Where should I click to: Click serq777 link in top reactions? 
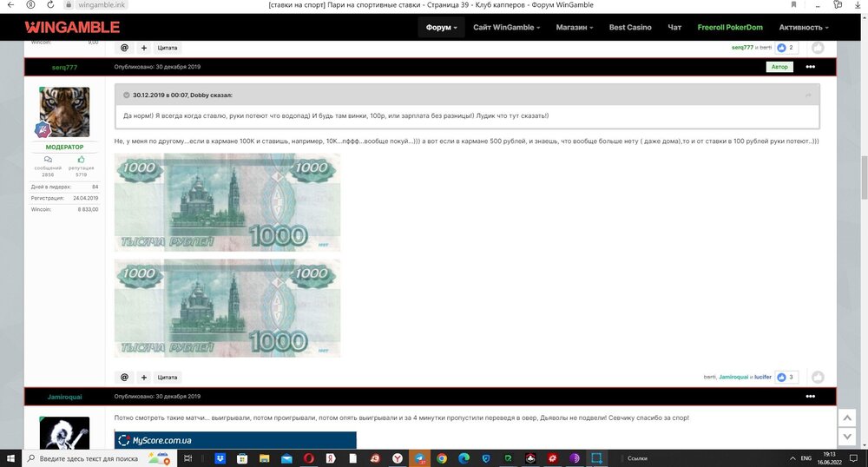(x=742, y=48)
